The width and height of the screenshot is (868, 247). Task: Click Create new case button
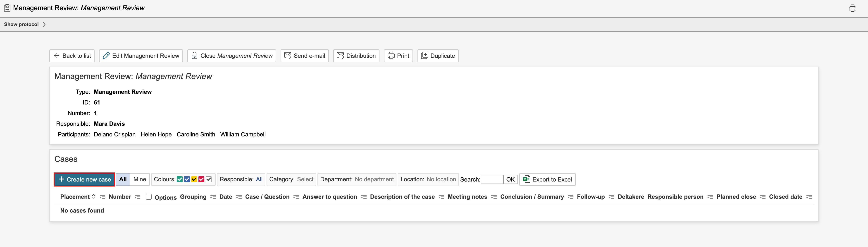pos(85,179)
